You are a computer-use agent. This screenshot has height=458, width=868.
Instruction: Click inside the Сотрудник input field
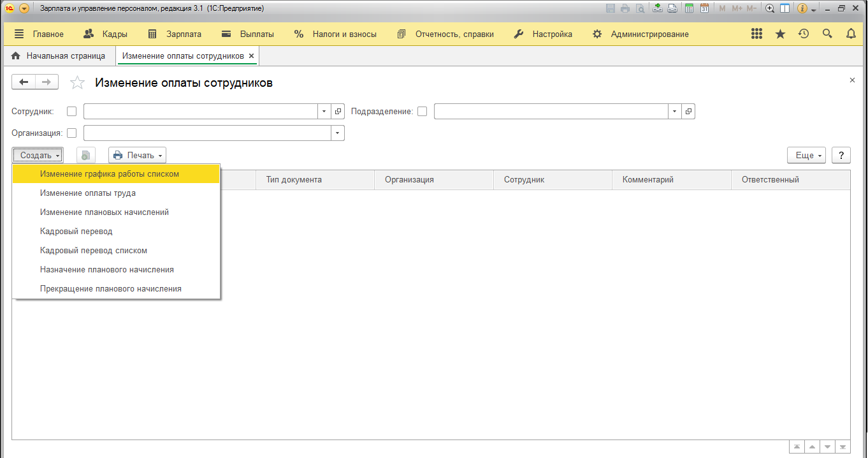(200, 112)
